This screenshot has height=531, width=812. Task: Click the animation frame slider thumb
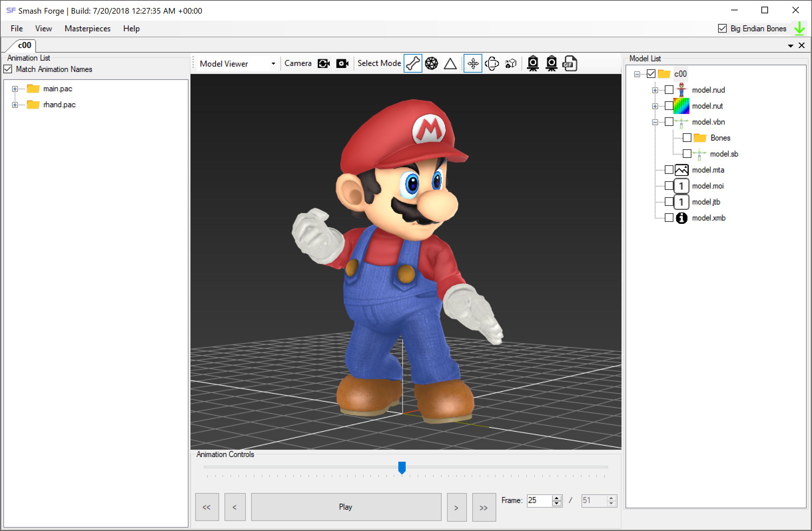(x=402, y=467)
